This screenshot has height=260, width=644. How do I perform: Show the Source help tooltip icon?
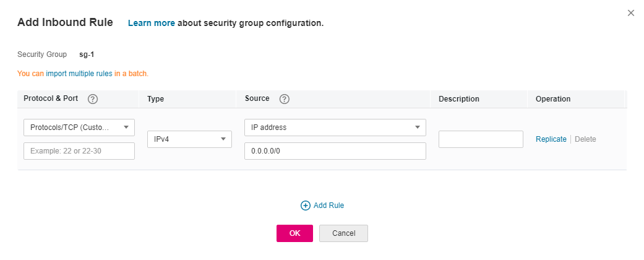tap(285, 99)
